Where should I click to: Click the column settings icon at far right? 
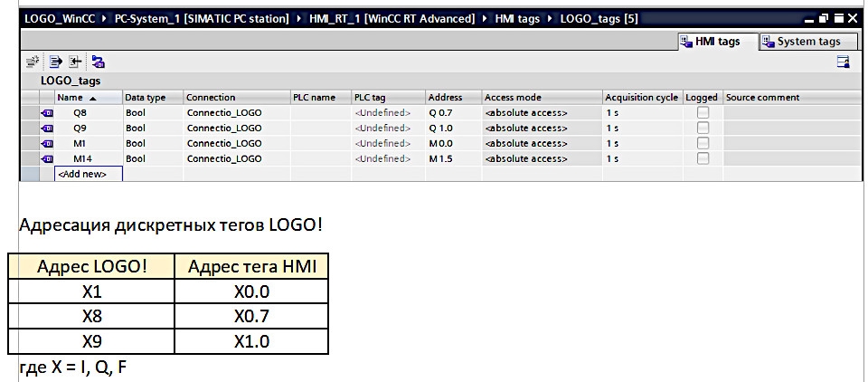[843, 62]
